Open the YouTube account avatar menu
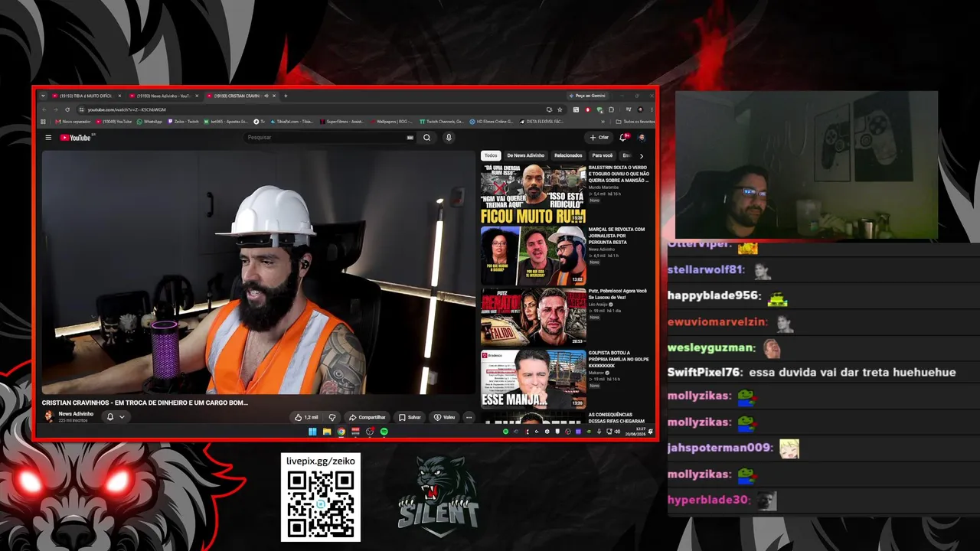This screenshot has height=551, width=980. [x=642, y=138]
